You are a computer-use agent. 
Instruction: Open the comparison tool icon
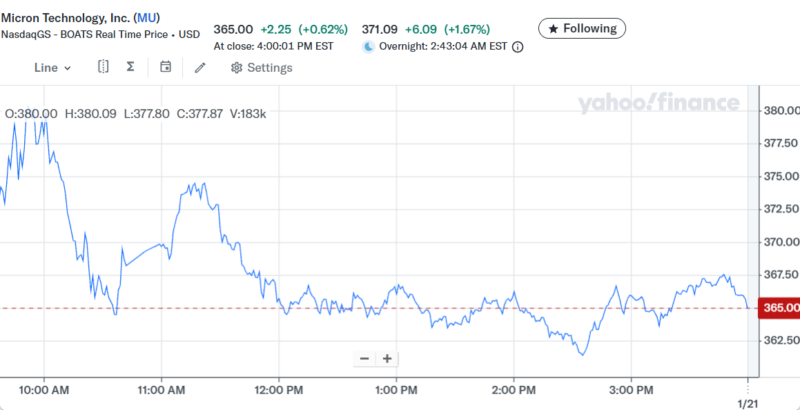[103, 67]
